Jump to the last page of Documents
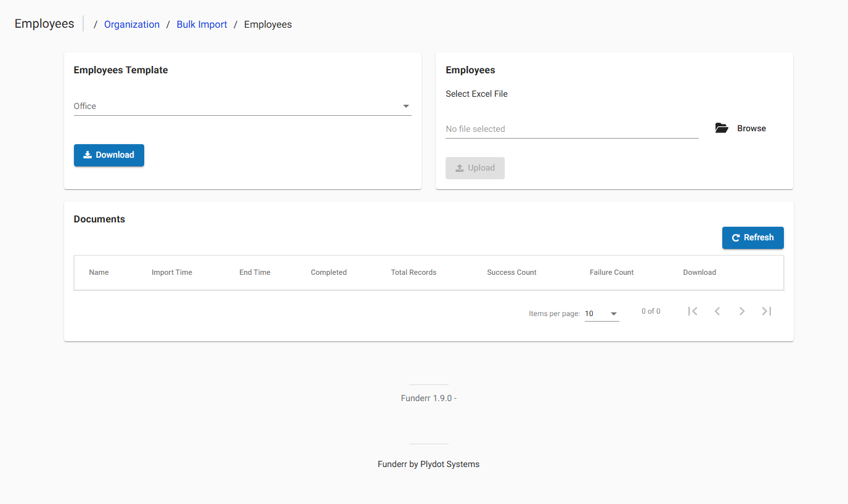This screenshot has width=848, height=504. (767, 311)
